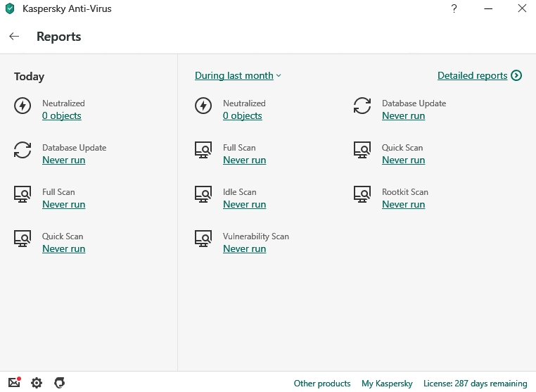This screenshot has width=536, height=392.
Task: Open Never run link under Idle Scan
Action: tap(245, 205)
